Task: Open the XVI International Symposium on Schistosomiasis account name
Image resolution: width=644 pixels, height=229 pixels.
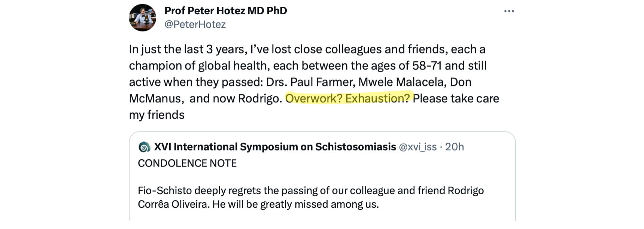Action: pyautogui.click(x=275, y=147)
